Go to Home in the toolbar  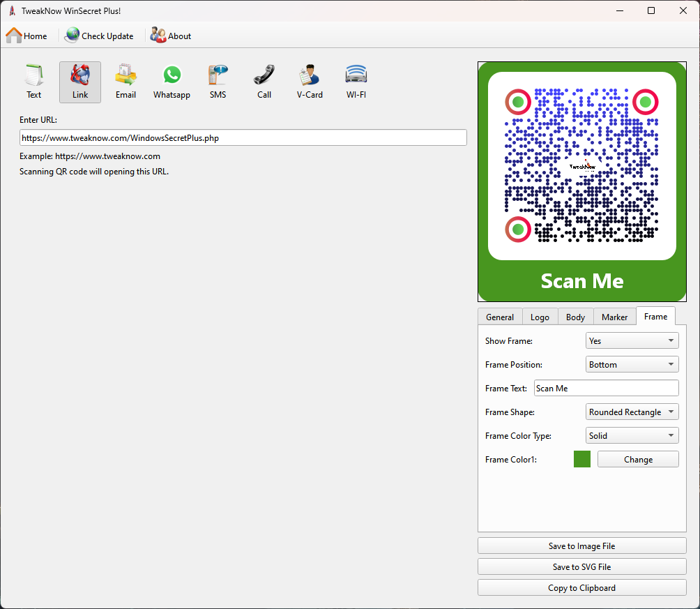click(26, 36)
